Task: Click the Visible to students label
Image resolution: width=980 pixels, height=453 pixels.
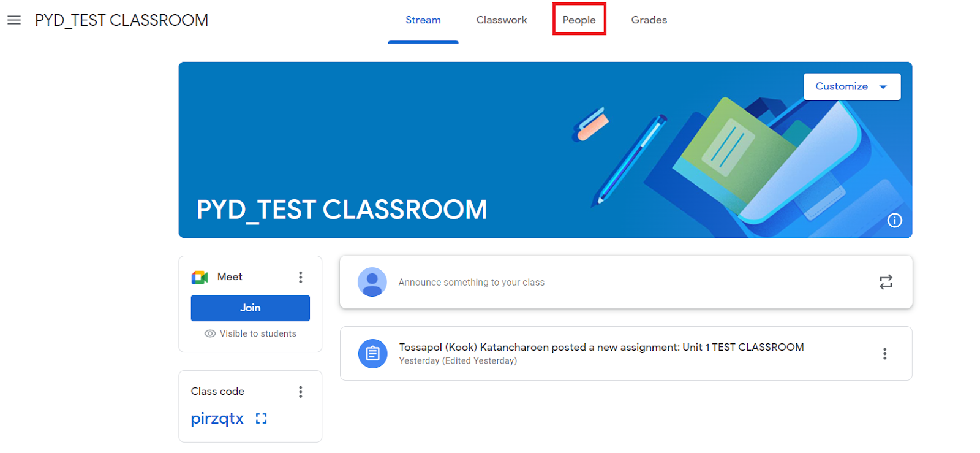Action: tap(258, 333)
